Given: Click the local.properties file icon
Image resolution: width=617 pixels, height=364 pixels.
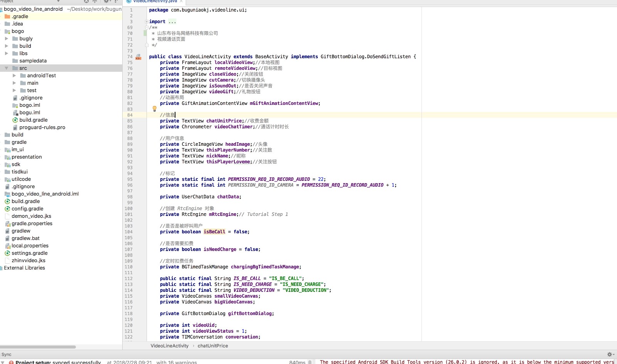Looking at the screenshot, I should pos(7,246).
